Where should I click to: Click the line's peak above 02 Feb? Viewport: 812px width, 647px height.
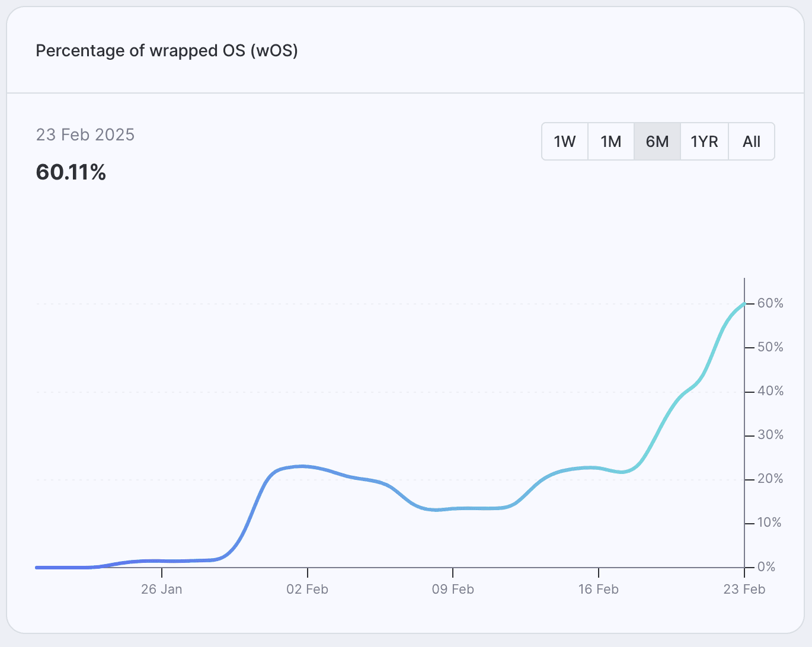pyautogui.click(x=302, y=466)
